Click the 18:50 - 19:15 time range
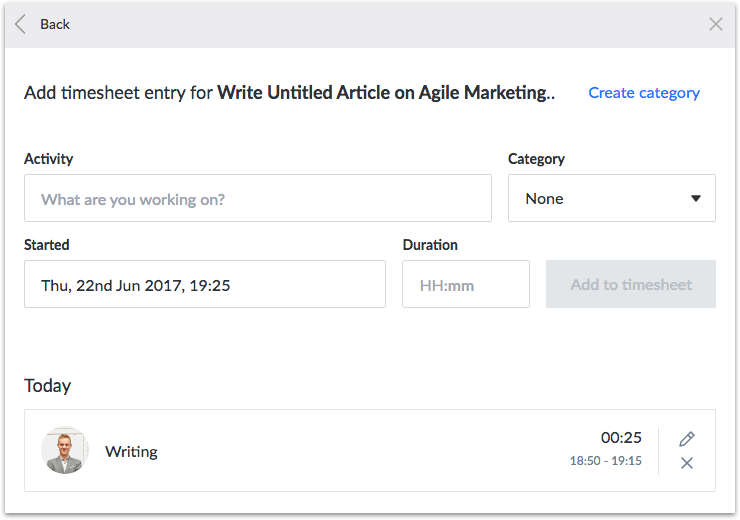Screen dimensions: 740x520 point(605,461)
